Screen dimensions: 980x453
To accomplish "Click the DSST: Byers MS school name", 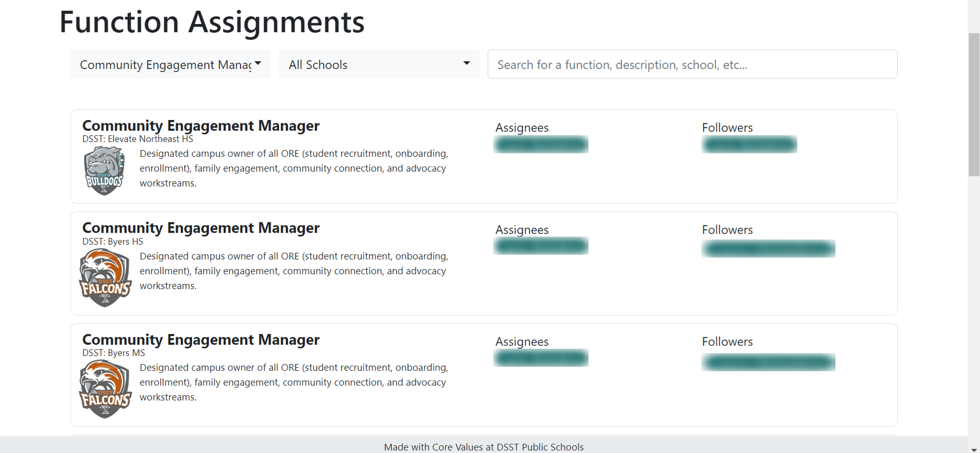I will coord(113,353).
